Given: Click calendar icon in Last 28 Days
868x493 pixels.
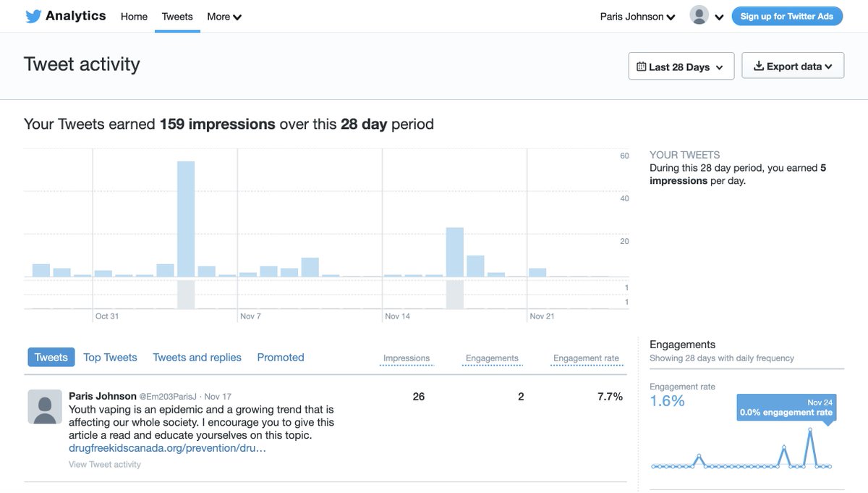Looking at the screenshot, I should pyautogui.click(x=641, y=67).
